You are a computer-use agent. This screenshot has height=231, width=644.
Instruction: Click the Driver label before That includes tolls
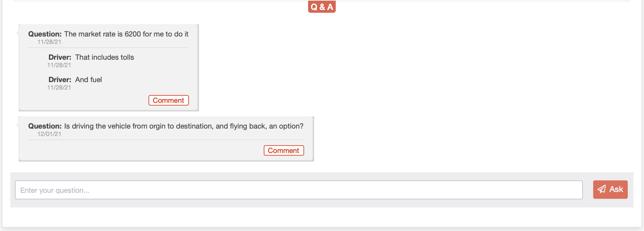(x=60, y=57)
